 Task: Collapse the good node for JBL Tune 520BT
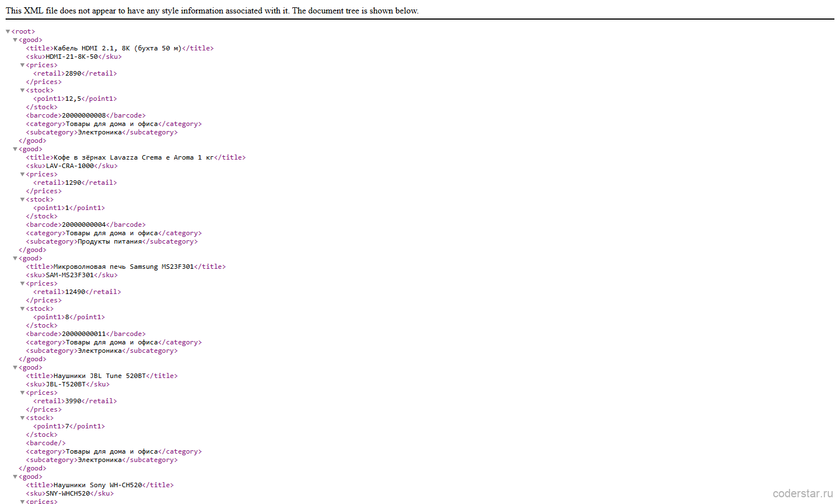pyautogui.click(x=15, y=367)
